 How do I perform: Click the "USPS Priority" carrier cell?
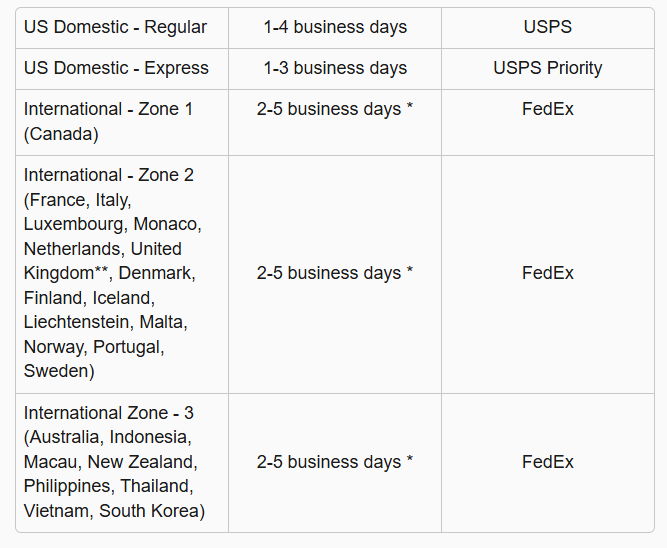548,68
